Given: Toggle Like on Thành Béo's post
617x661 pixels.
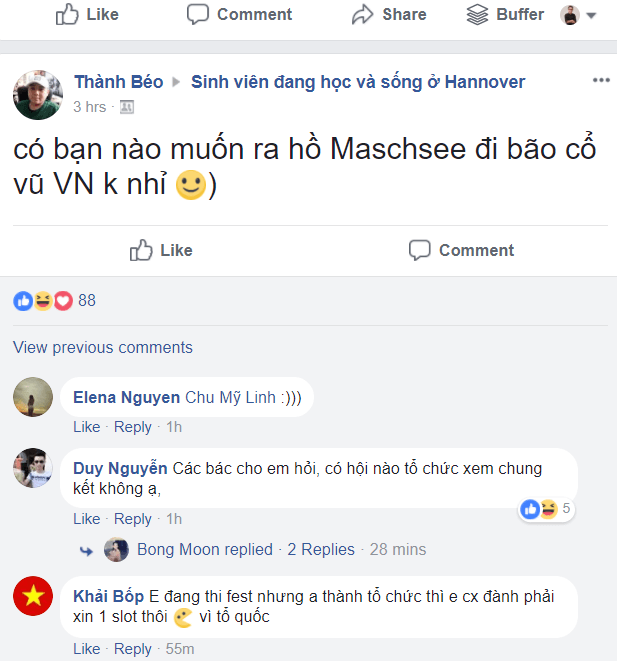Looking at the screenshot, I should 161,250.
